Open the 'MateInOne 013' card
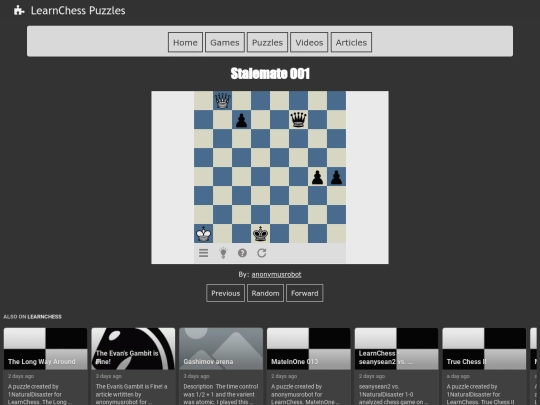The height and width of the screenshot is (405, 540). pos(309,366)
